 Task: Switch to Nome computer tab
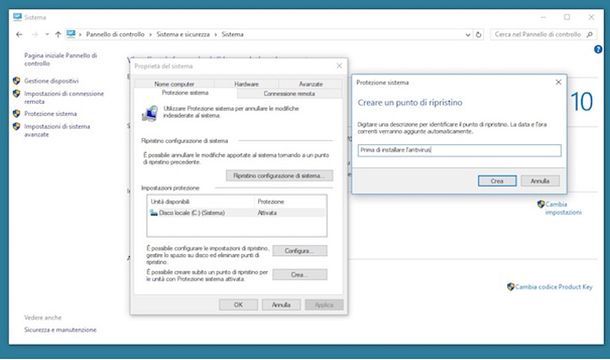(174, 84)
